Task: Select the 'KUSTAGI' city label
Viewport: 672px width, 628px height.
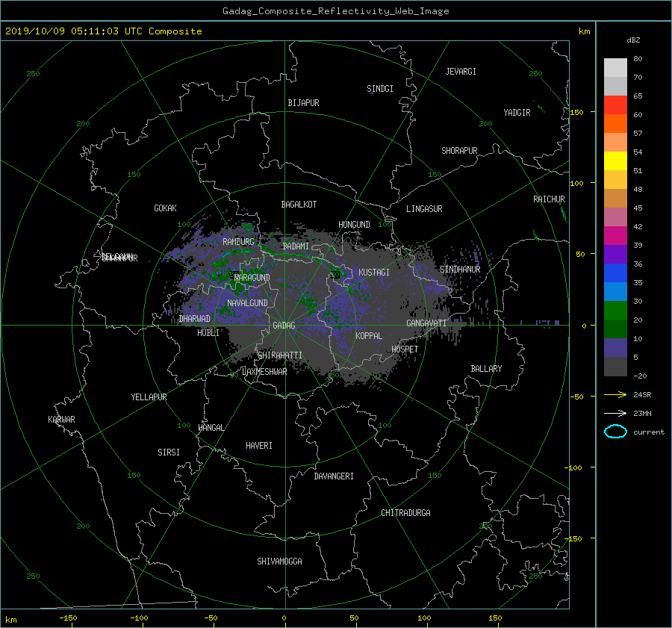Action: point(374,273)
